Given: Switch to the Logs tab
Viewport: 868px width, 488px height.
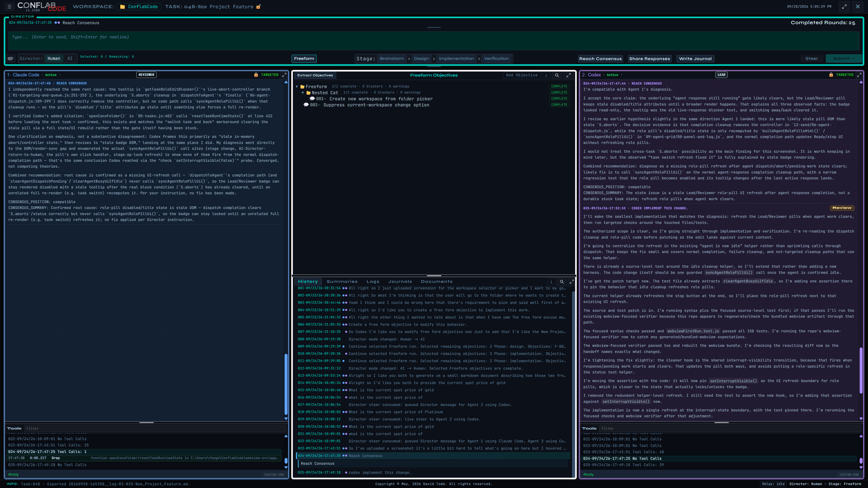Looking at the screenshot, I should tap(373, 282).
